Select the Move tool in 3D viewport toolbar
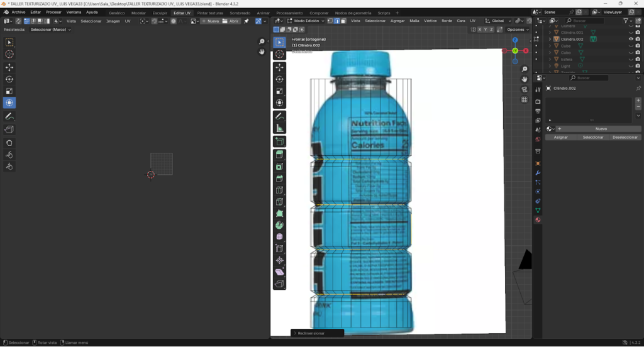The height and width of the screenshot is (347, 644). click(x=280, y=67)
